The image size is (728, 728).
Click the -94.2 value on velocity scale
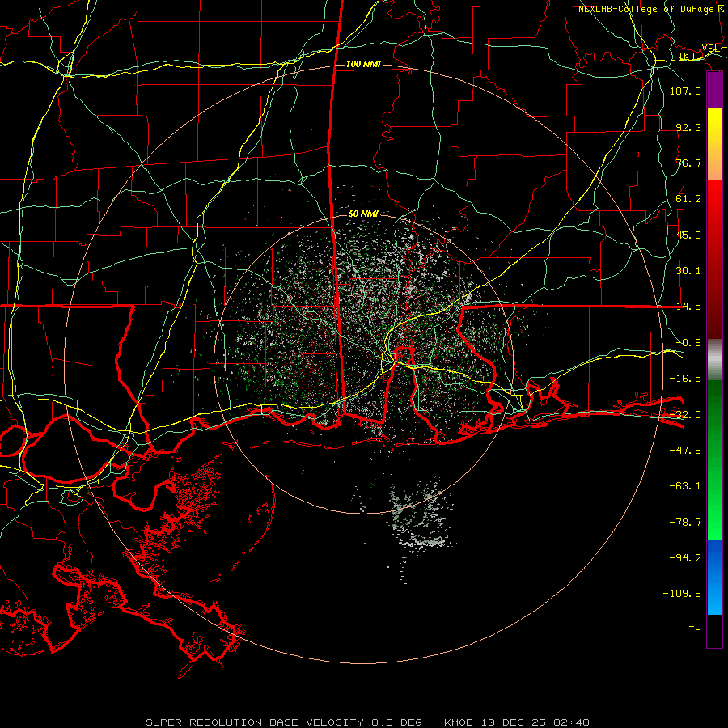pyautogui.click(x=685, y=558)
